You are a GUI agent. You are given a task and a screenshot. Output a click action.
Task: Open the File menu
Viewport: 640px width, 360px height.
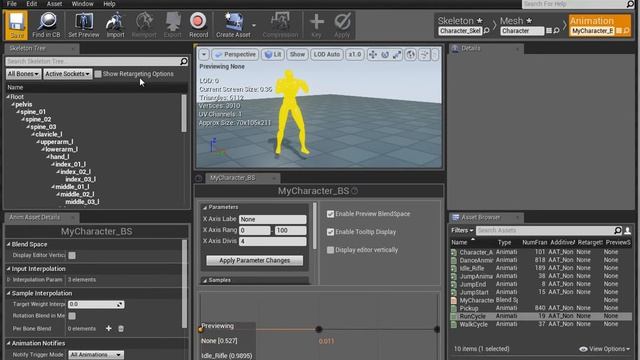click(12, 4)
